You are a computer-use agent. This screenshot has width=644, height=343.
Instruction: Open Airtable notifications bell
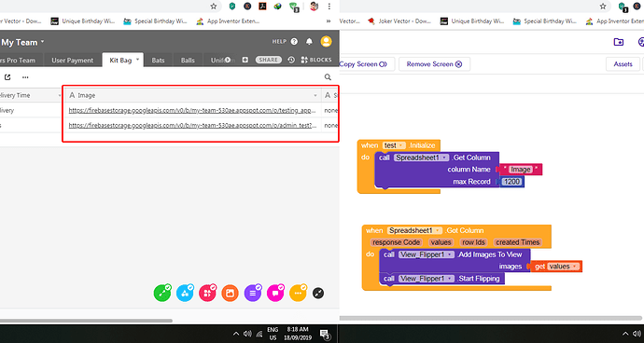pyautogui.click(x=309, y=41)
